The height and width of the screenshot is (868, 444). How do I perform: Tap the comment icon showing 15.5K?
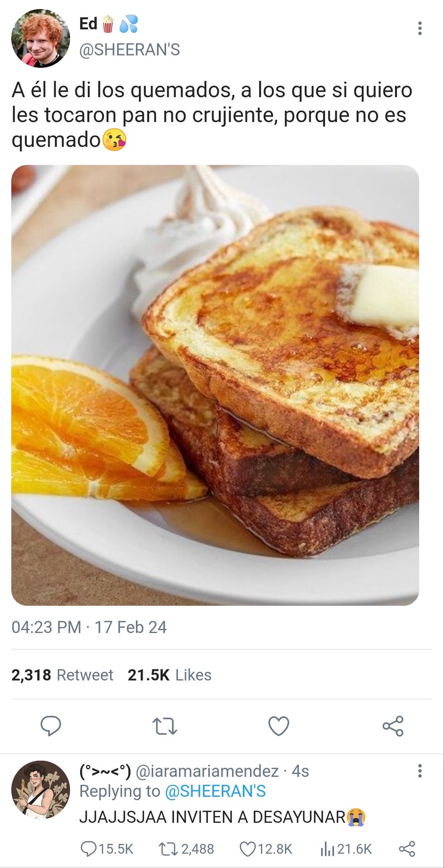tap(107, 849)
